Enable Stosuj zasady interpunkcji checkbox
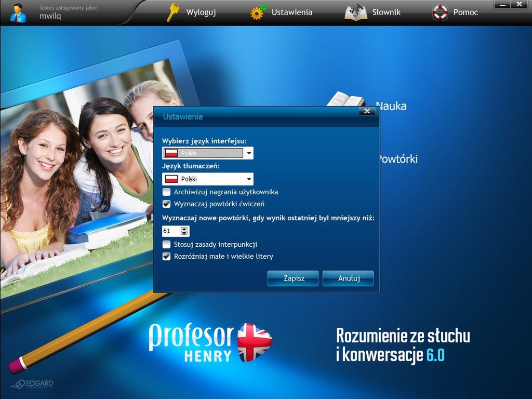 [166, 244]
